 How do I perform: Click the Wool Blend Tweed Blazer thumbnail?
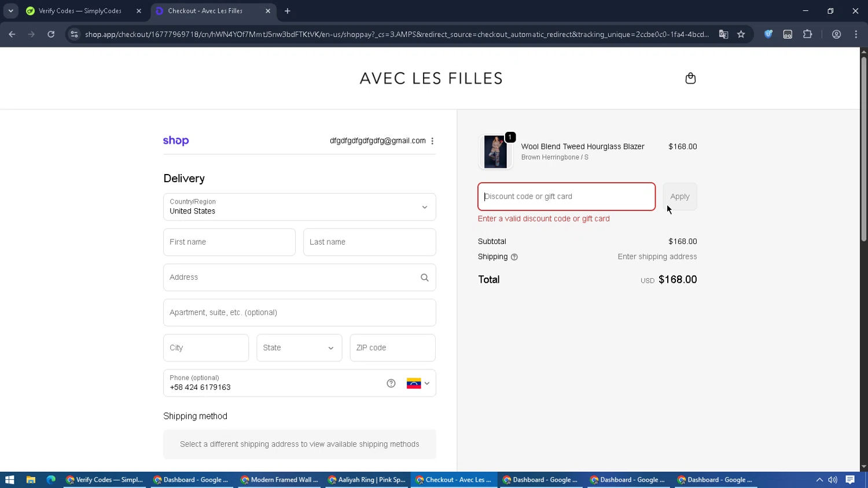(x=495, y=151)
